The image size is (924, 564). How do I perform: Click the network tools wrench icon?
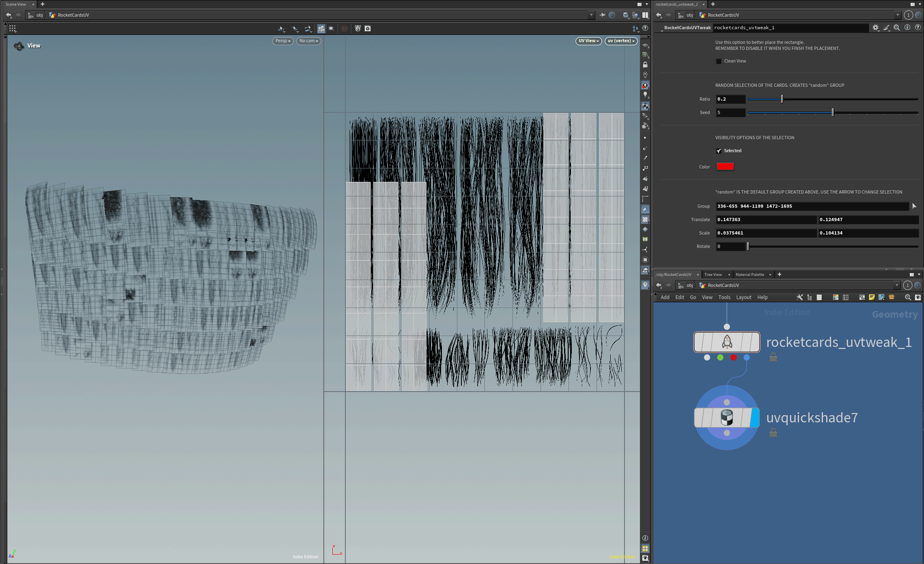coord(799,297)
